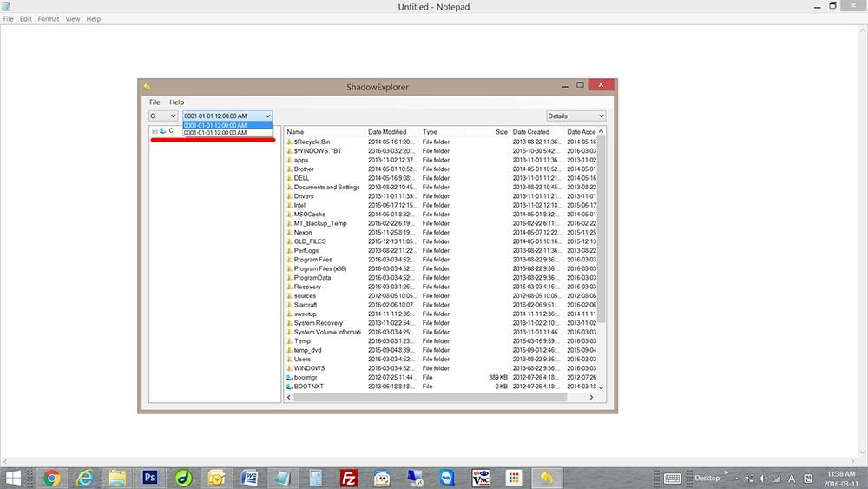Select the Program Files (x86) folder
This screenshot has height=489, width=868.
[441, 268]
